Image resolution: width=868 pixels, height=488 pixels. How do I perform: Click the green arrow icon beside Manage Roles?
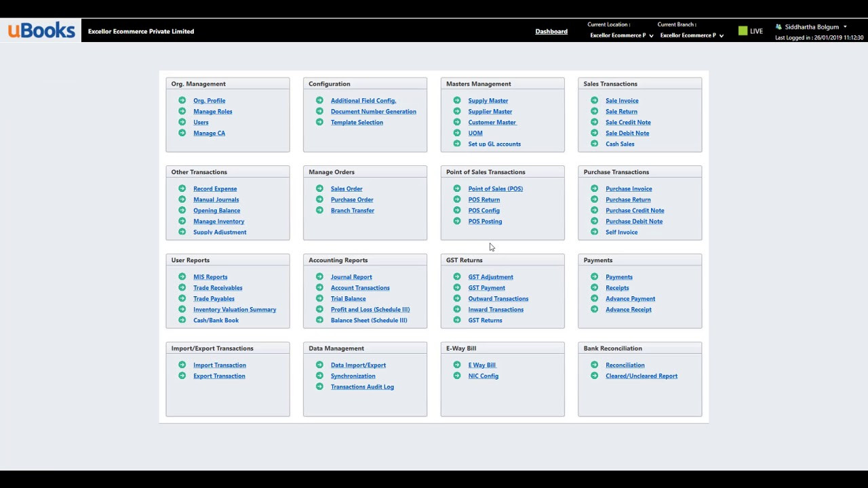click(182, 111)
